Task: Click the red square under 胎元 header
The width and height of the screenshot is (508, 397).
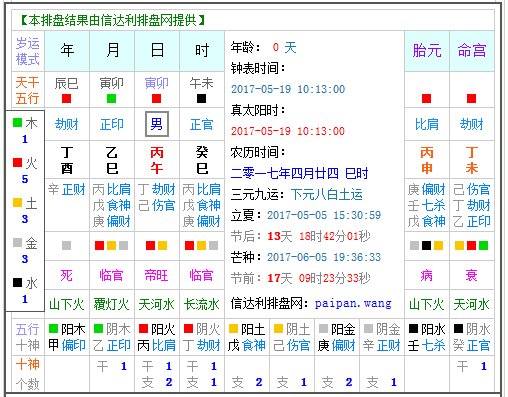Action: pyautogui.click(x=426, y=98)
